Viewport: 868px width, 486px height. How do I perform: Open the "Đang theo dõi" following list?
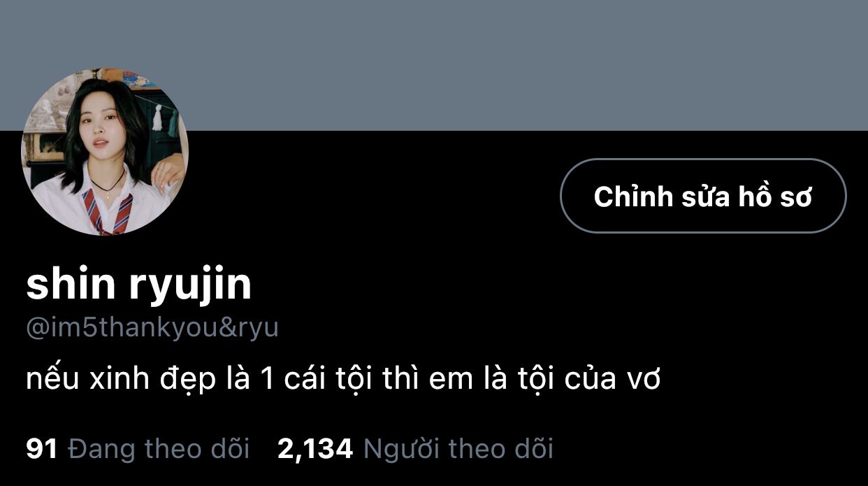tap(159, 448)
